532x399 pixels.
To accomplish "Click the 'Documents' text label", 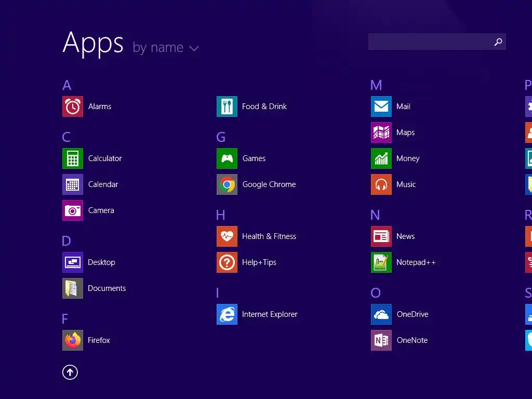I will (x=107, y=288).
